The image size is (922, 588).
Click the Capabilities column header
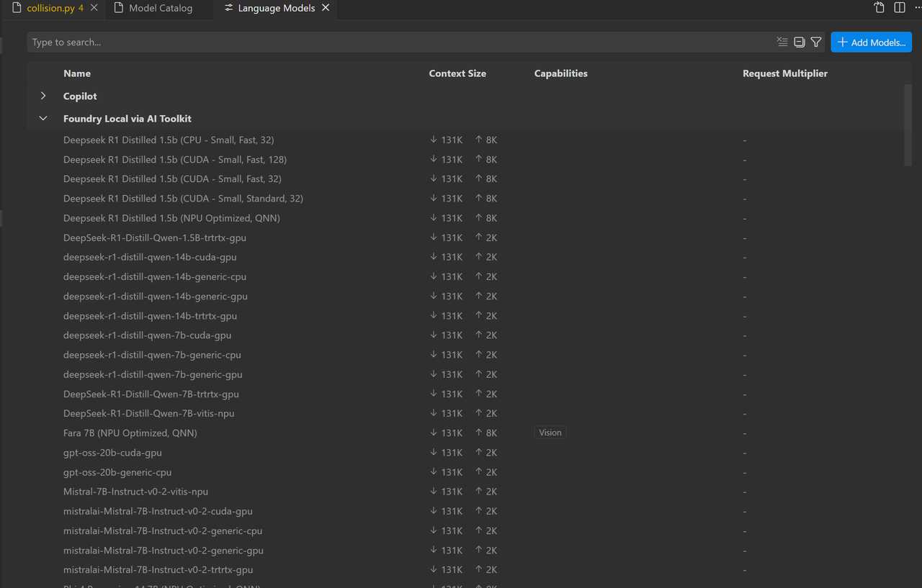tap(561, 73)
